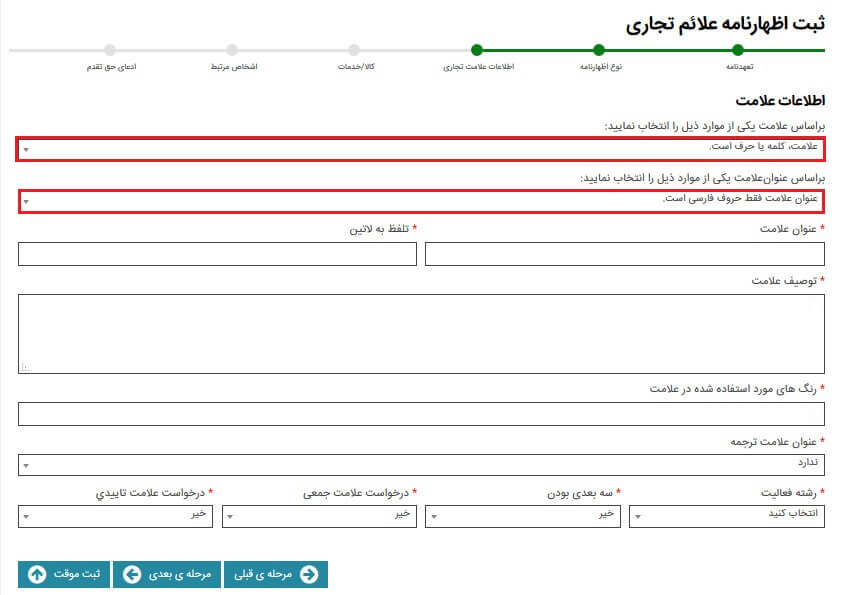The image size is (842, 595).
Task: Select the ادعای حق تقدم step circle
Action: click(110, 50)
